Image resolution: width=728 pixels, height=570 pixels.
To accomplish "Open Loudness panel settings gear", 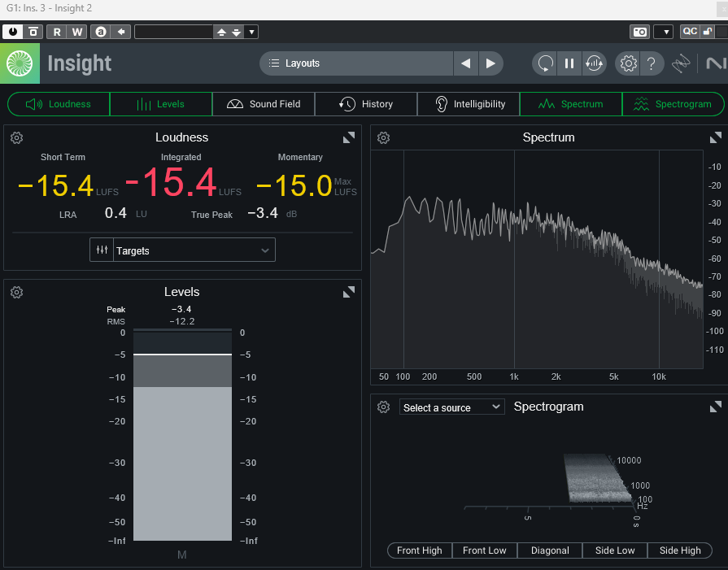I will click(17, 138).
